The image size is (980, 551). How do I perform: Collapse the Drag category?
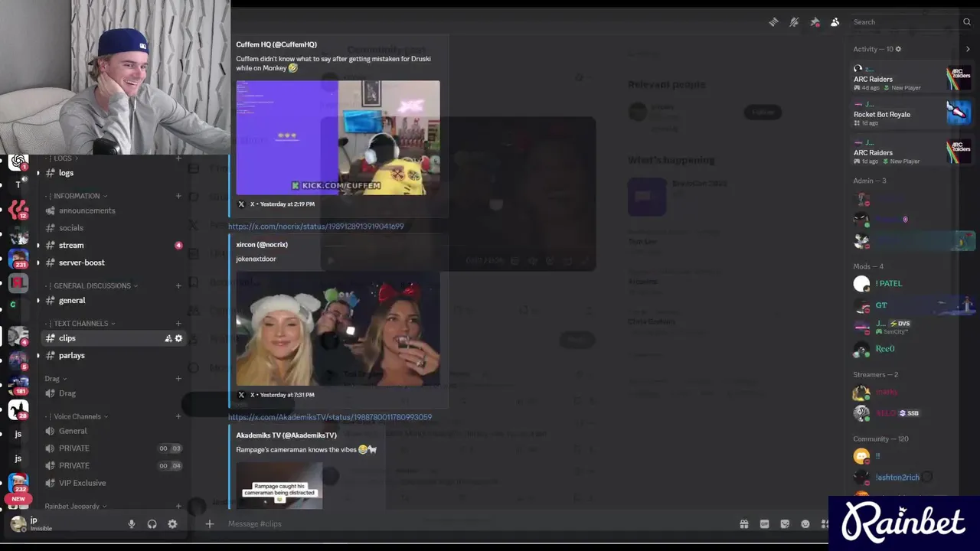(55, 379)
